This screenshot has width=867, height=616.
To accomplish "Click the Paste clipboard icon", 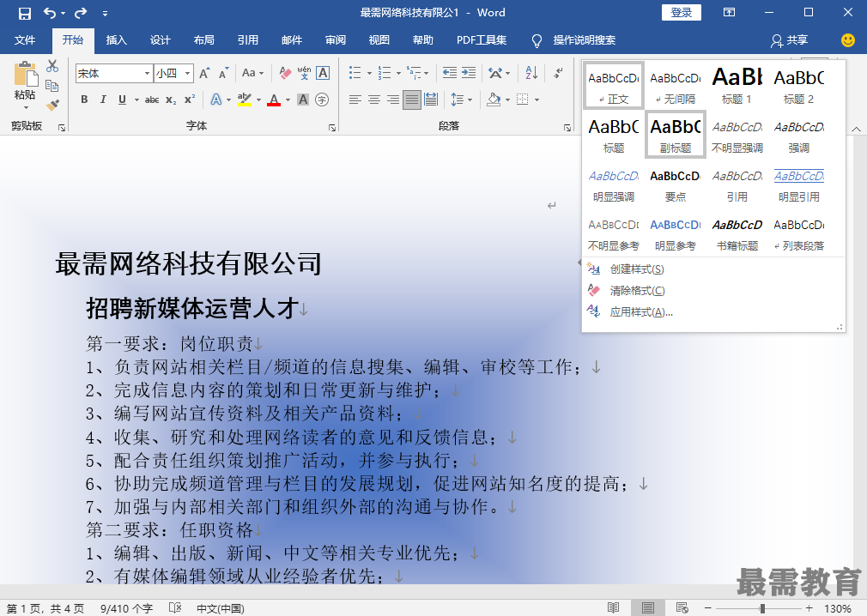I will pyautogui.click(x=26, y=74).
